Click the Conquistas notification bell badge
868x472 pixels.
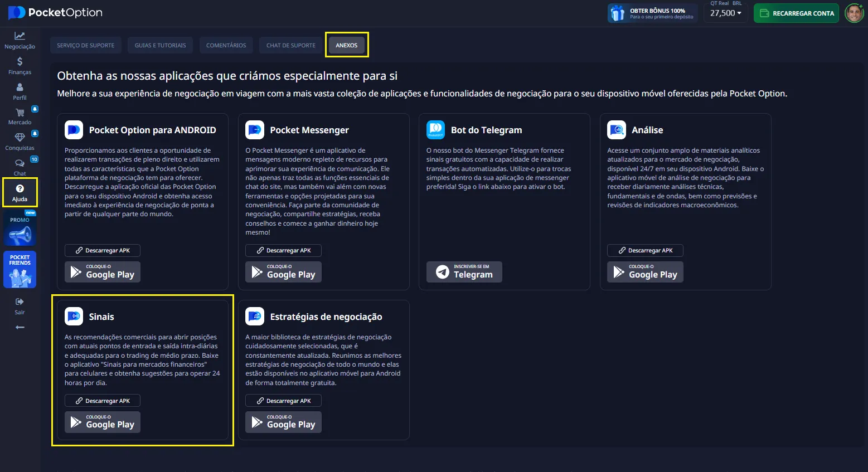point(35,134)
